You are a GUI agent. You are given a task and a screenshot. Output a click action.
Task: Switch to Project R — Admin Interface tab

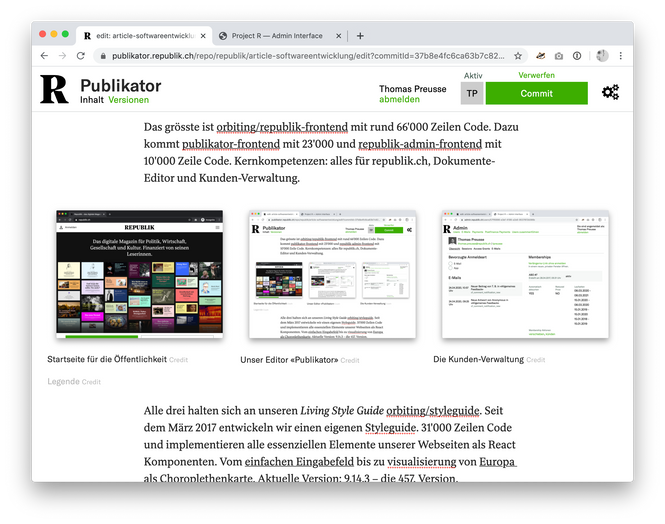click(x=273, y=35)
